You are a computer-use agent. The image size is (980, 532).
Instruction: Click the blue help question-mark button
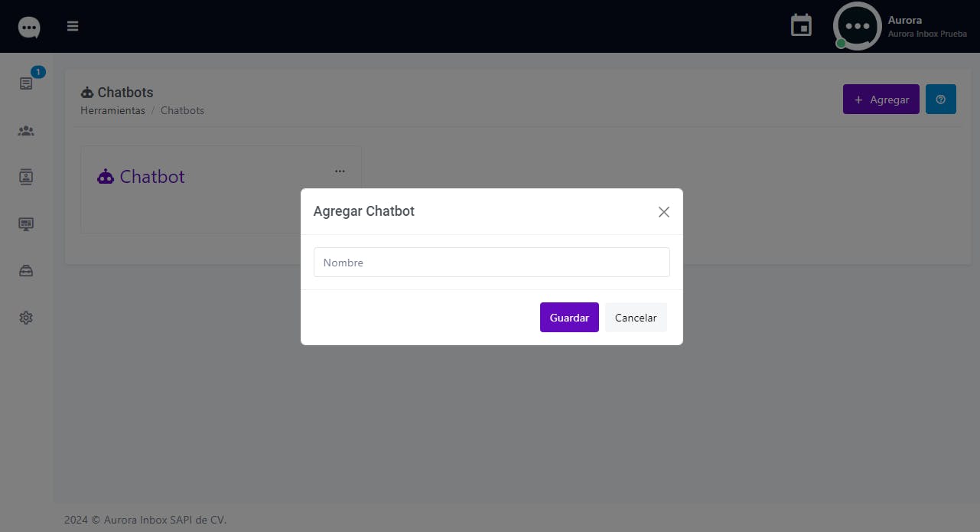point(941,100)
